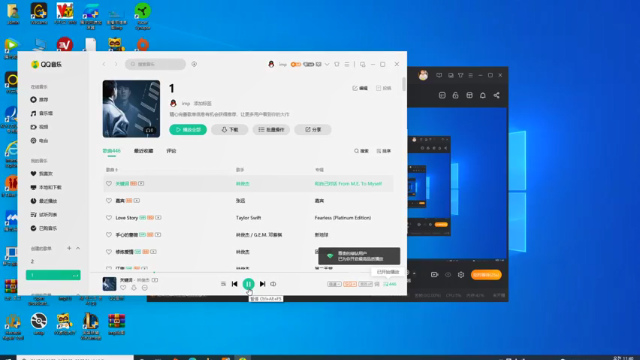The width and height of the screenshot is (640, 360).
Task: Download the currently playing song from player bar
Action: click(x=134, y=288)
